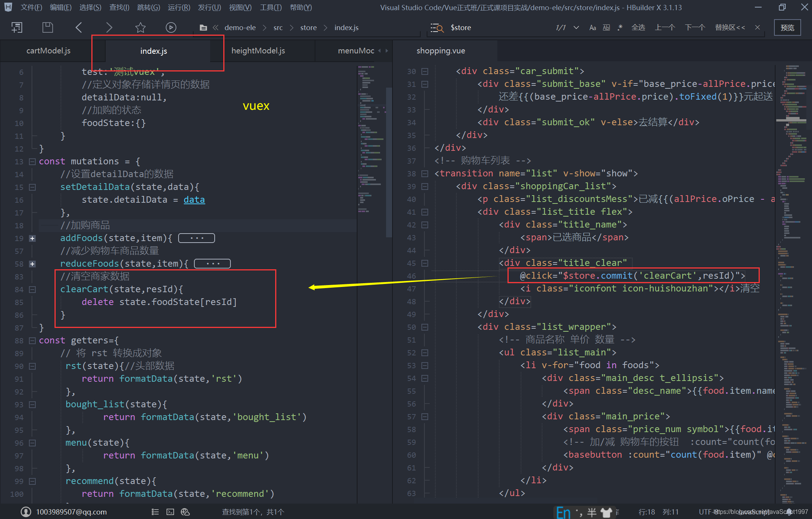Screen dimensions: 812x519
Task: Toggle case sensitive Aa search option
Action: (x=593, y=28)
